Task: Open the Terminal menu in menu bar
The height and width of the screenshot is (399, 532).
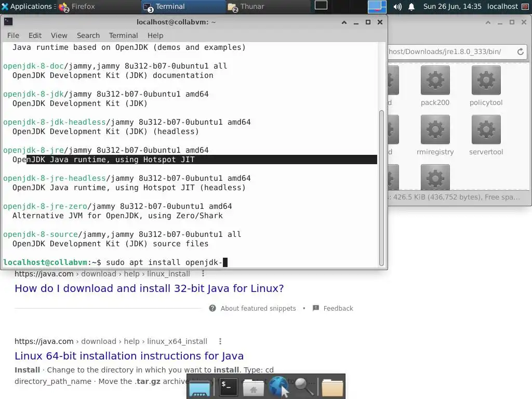Action: [124, 36]
